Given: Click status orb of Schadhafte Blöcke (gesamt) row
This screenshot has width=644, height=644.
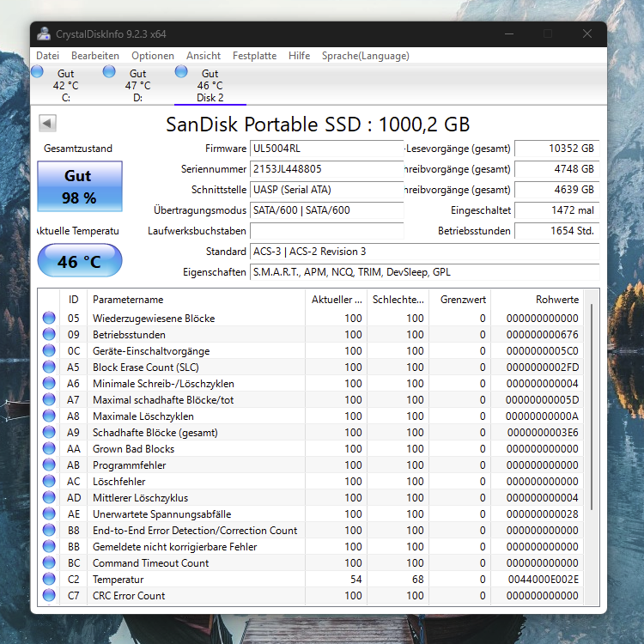Looking at the screenshot, I should 49,432.
